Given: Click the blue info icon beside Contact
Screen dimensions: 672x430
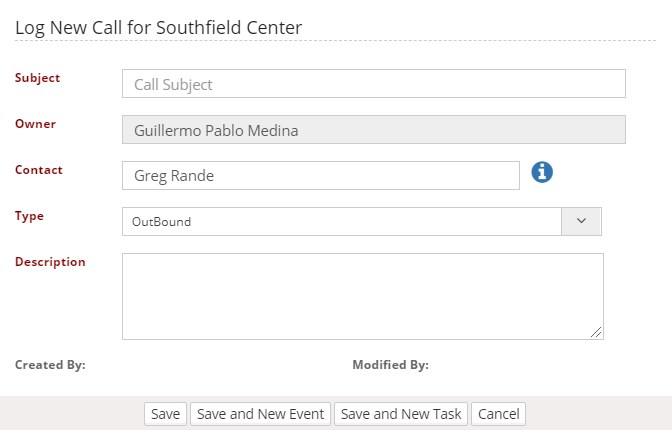Looking at the screenshot, I should 542,172.
